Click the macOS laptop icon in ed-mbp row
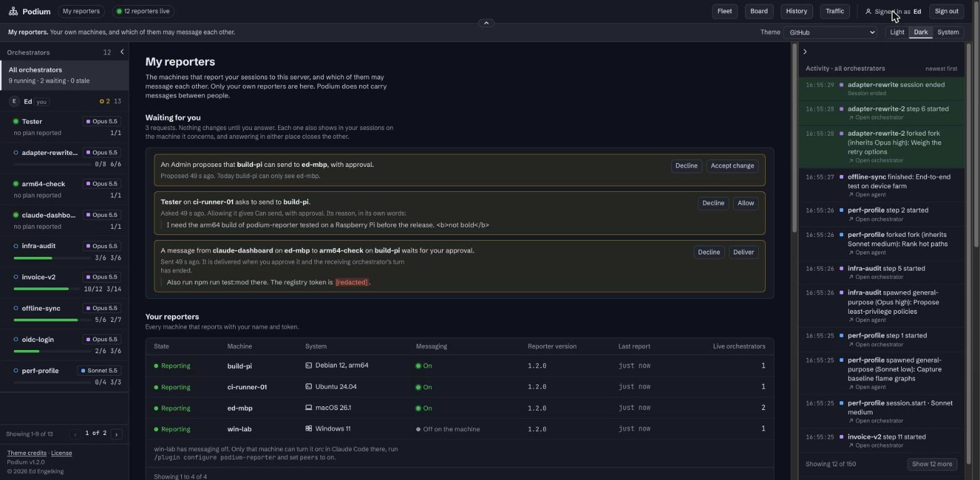 [x=309, y=408]
